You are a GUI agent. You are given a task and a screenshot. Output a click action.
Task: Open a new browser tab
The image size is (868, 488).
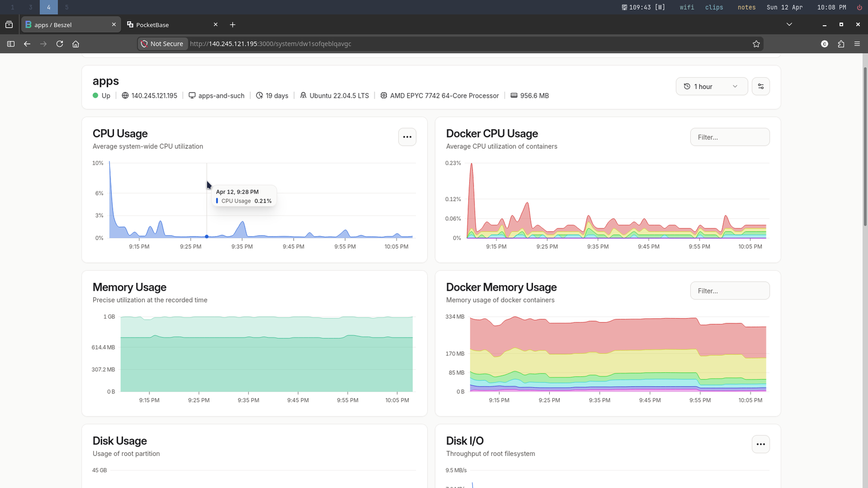coord(233,25)
